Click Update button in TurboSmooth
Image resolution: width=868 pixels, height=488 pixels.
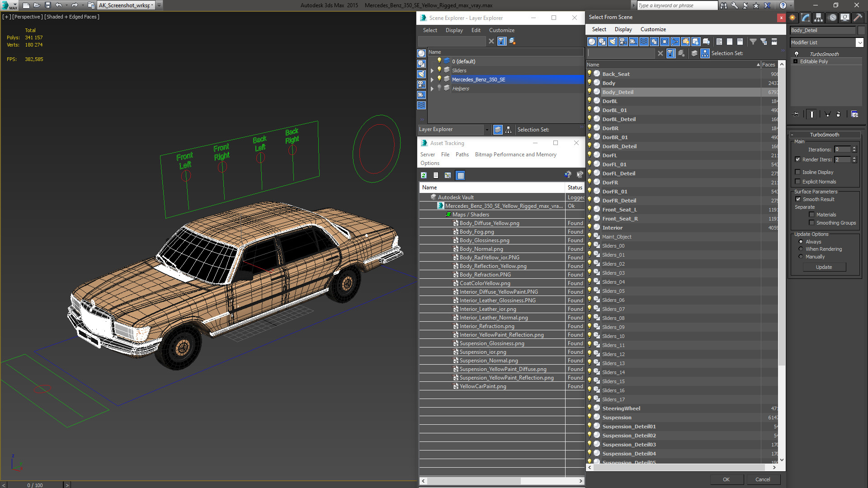tap(824, 267)
